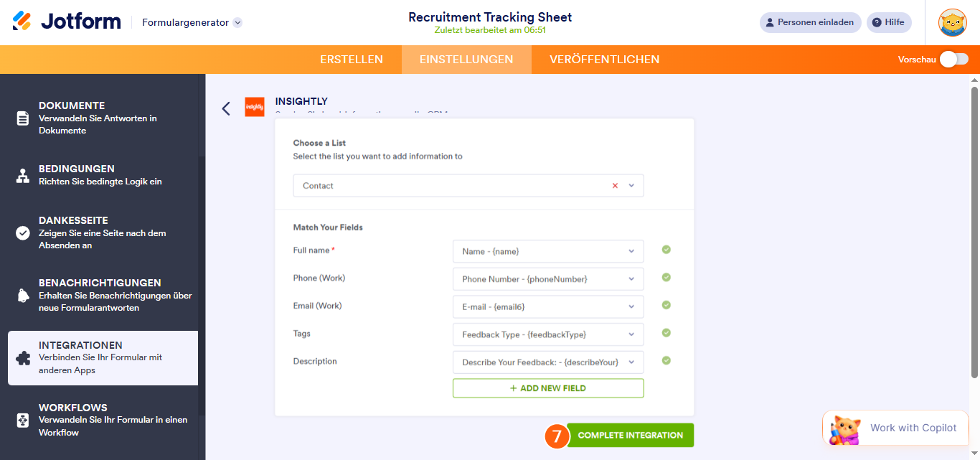This screenshot has width=980, height=460.
Task: Clear the Contact selection with the red X
Action: (615, 185)
